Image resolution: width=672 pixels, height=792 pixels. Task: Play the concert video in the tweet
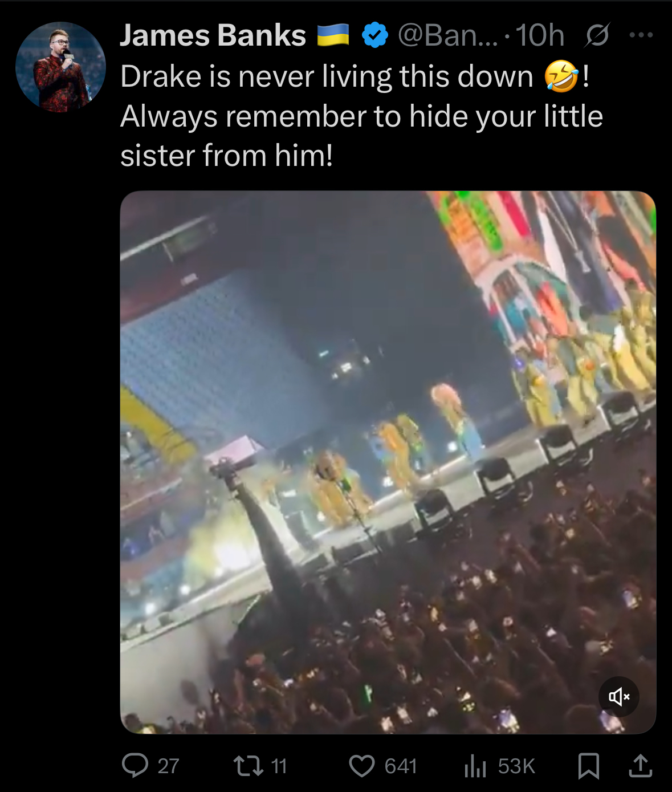(x=388, y=462)
